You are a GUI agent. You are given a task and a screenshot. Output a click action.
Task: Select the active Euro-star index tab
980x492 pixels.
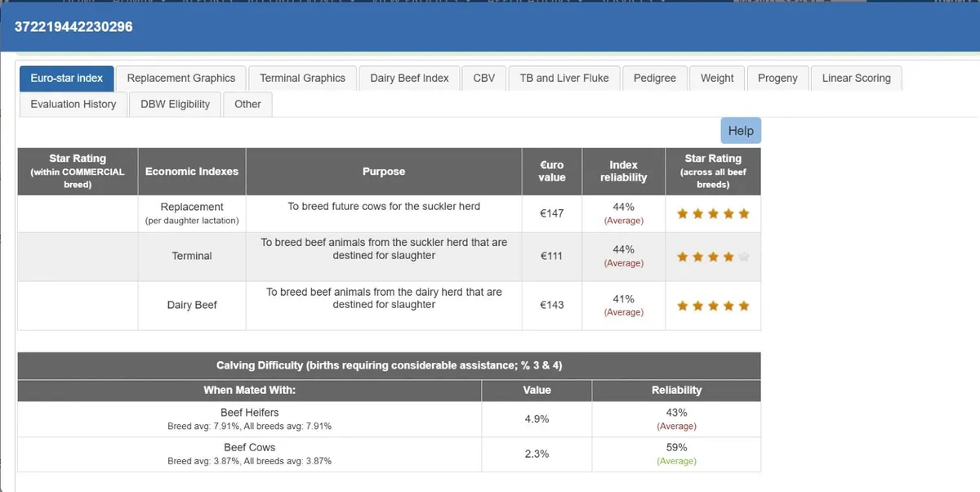point(67,78)
